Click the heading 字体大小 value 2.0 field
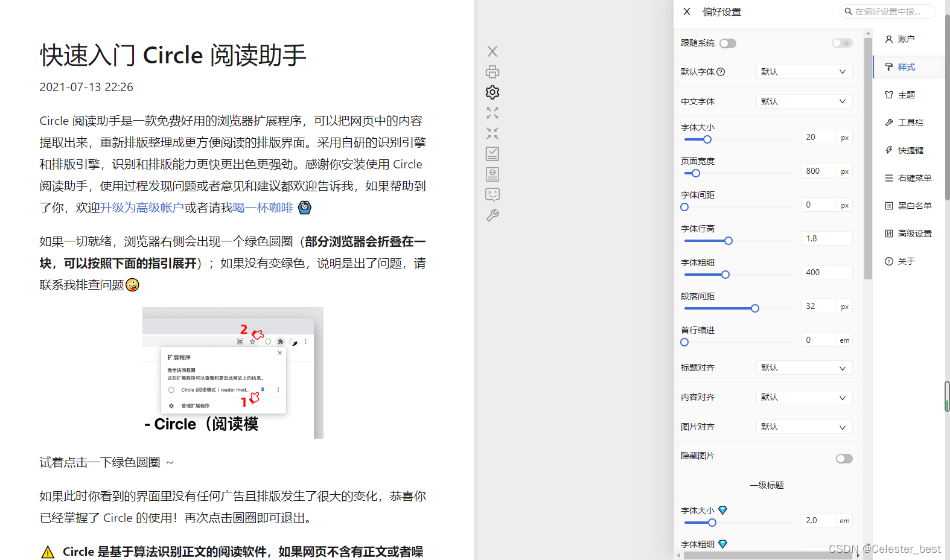 [819, 520]
